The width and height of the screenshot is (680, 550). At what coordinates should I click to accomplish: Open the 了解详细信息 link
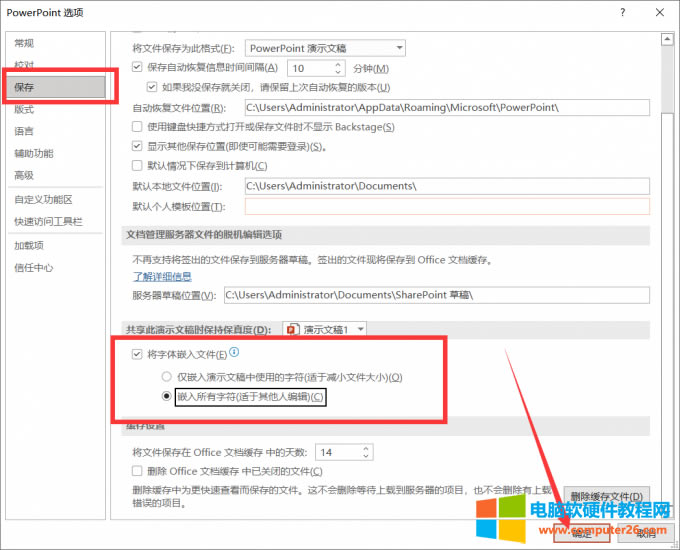click(162, 276)
